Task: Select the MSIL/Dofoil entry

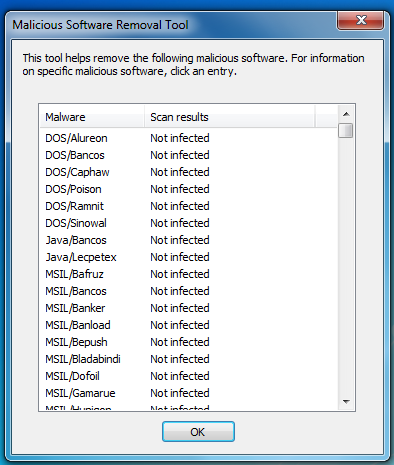Action: click(x=72, y=376)
